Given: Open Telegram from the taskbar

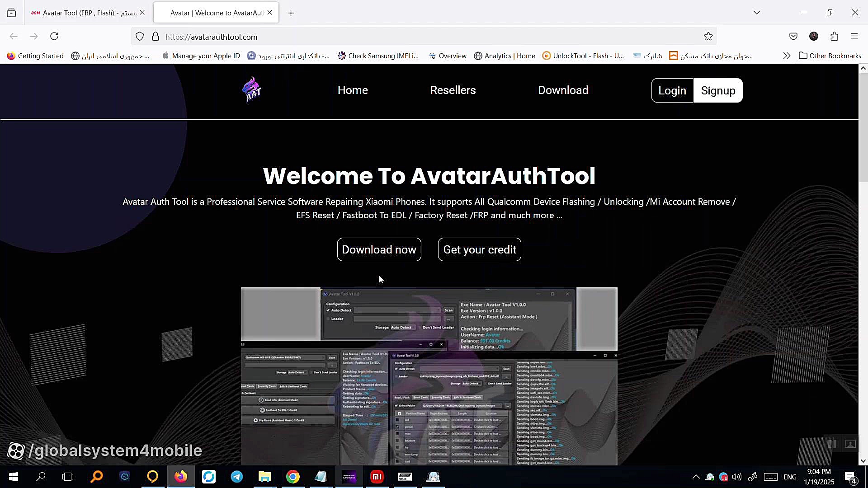Looking at the screenshot, I should click(x=236, y=477).
